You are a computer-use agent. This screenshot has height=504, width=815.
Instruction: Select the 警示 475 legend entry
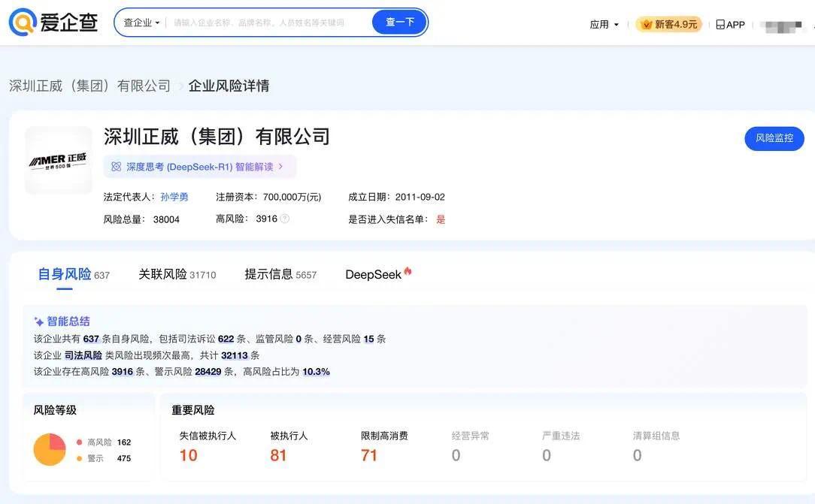104,458
